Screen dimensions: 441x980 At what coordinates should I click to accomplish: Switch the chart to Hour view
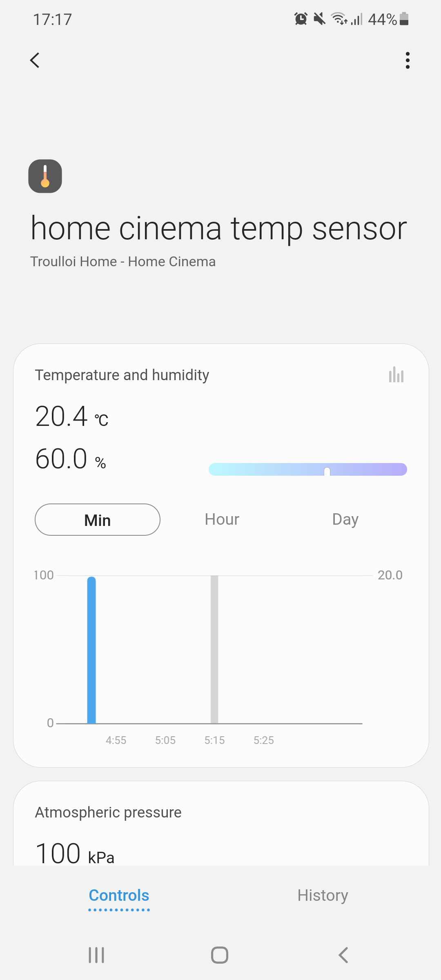coord(222,520)
